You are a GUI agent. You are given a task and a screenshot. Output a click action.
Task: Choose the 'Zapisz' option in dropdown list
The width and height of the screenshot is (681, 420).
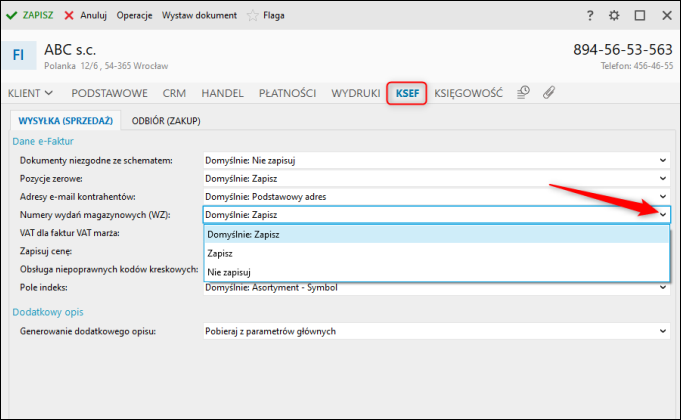[x=220, y=254]
